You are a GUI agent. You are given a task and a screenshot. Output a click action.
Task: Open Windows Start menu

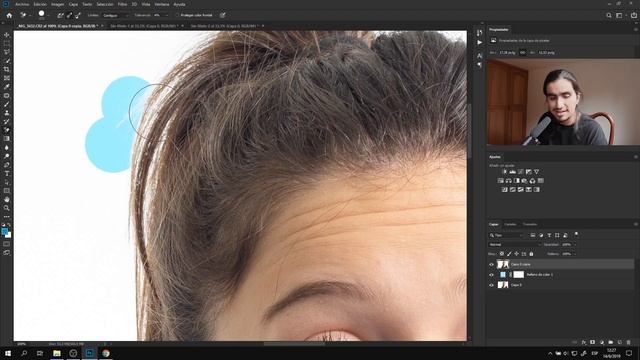8,353
